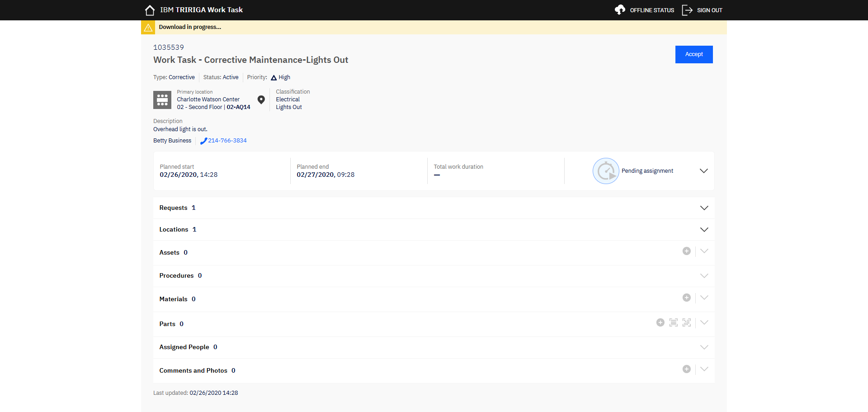Select the Assets 0 row label
The width and height of the screenshot is (868, 412).
tap(173, 253)
